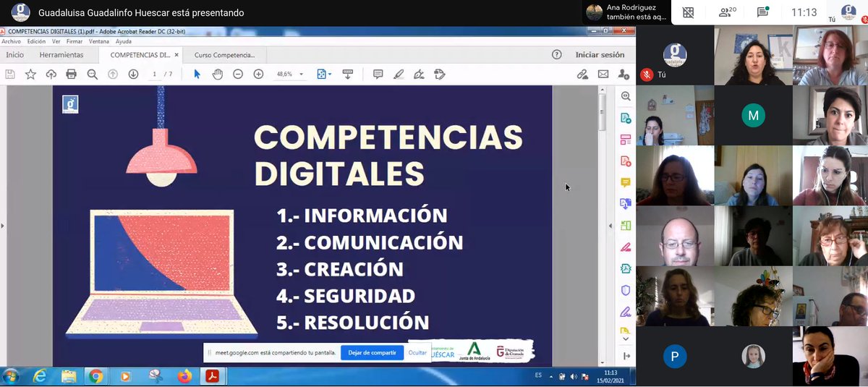The width and height of the screenshot is (868, 387).
Task: Open Fill and Sign tool in right pane
Action: [626, 312]
